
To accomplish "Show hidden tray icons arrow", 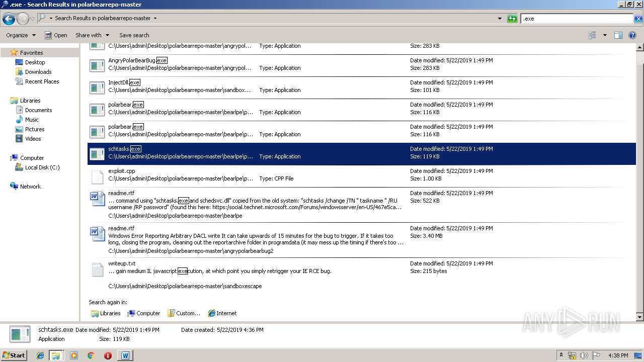I will (x=561, y=355).
